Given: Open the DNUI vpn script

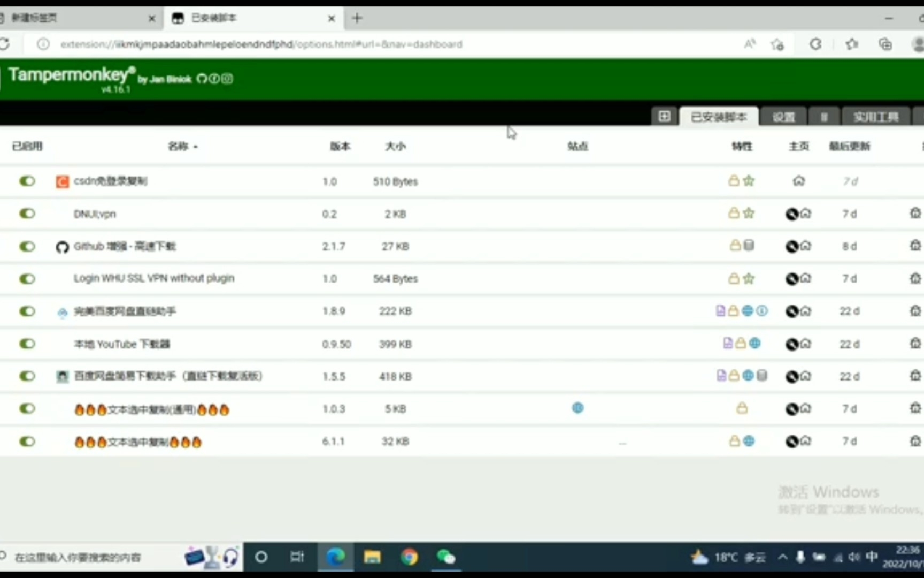Looking at the screenshot, I should click(95, 214).
